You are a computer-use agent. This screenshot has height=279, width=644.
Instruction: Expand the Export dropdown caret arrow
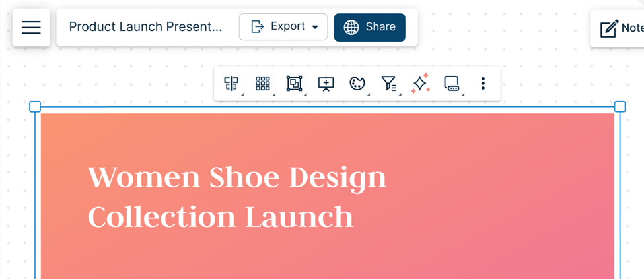pos(315,27)
